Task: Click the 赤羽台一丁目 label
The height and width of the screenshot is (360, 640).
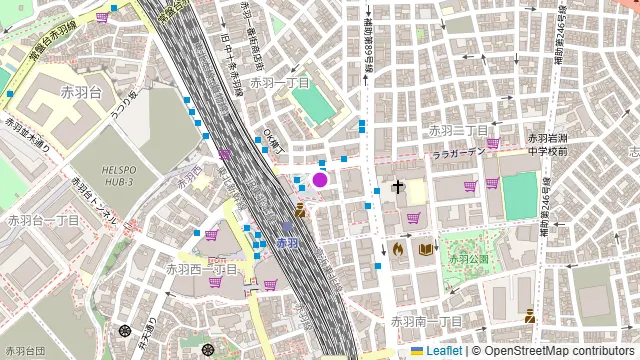Action: pyautogui.click(x=44, y=221)
